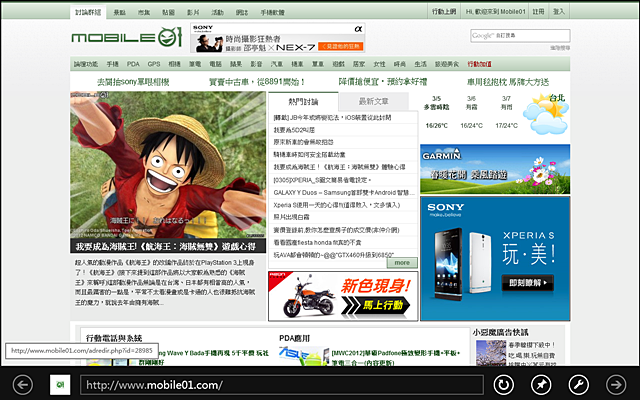The width and height of the screenshot is (640, 400).
Task: Reload the page with the refresh icon
Action: click(x=504, y=384)
